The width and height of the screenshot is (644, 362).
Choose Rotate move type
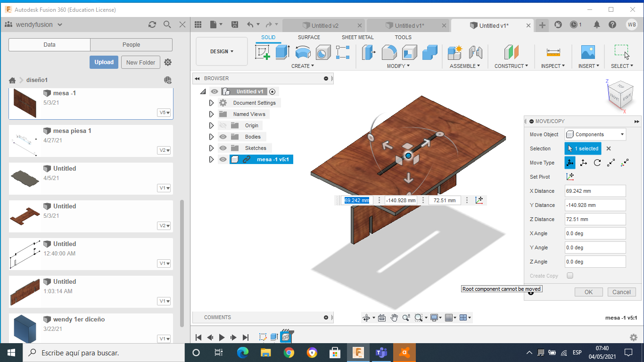[597, 163]
